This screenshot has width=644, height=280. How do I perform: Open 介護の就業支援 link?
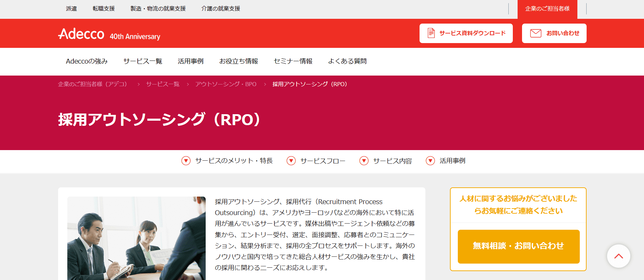221,9
